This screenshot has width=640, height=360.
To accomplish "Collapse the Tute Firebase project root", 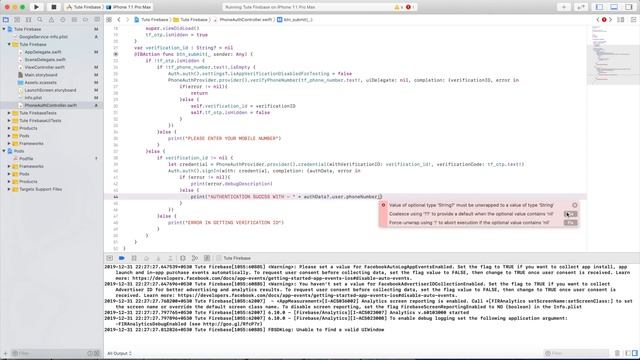I will (4, 29).
